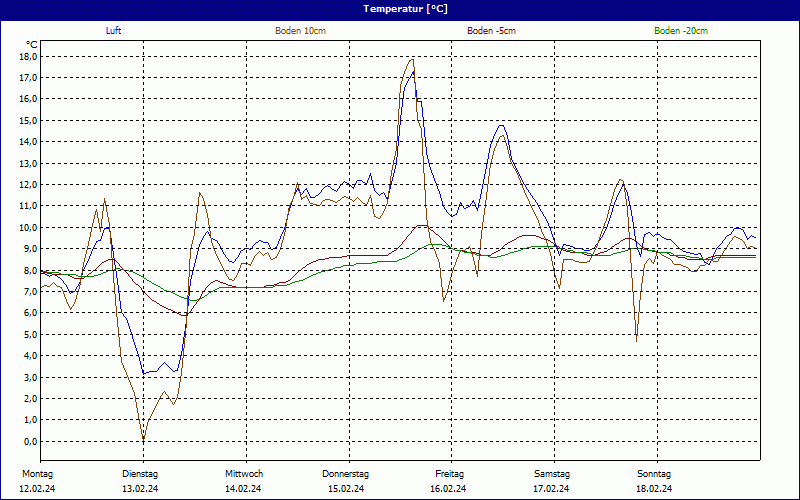Image resolution: width=800 pixels, height=500 pixels.
Task: Select the blue 'Luft' legend label
Action: (113, 31)
